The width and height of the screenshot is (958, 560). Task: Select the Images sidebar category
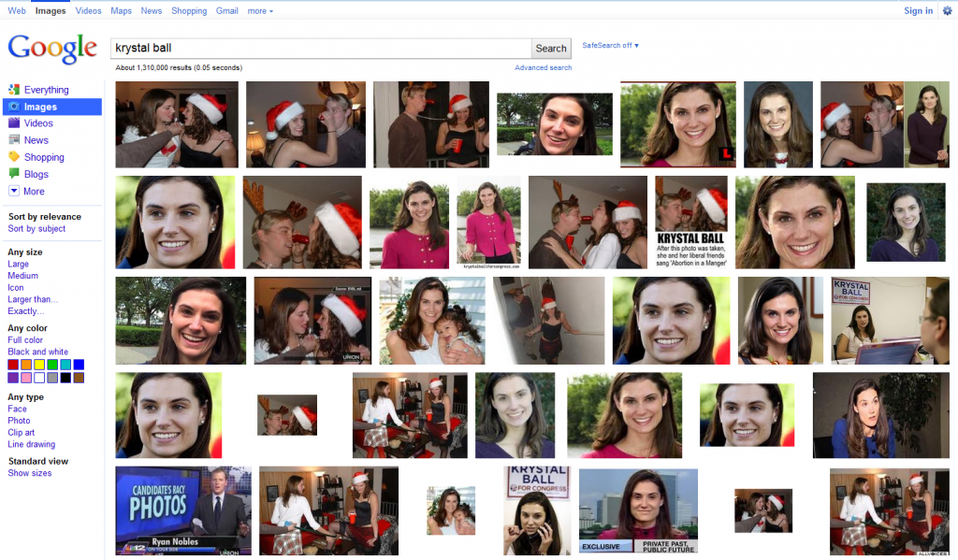coord(40,107)
